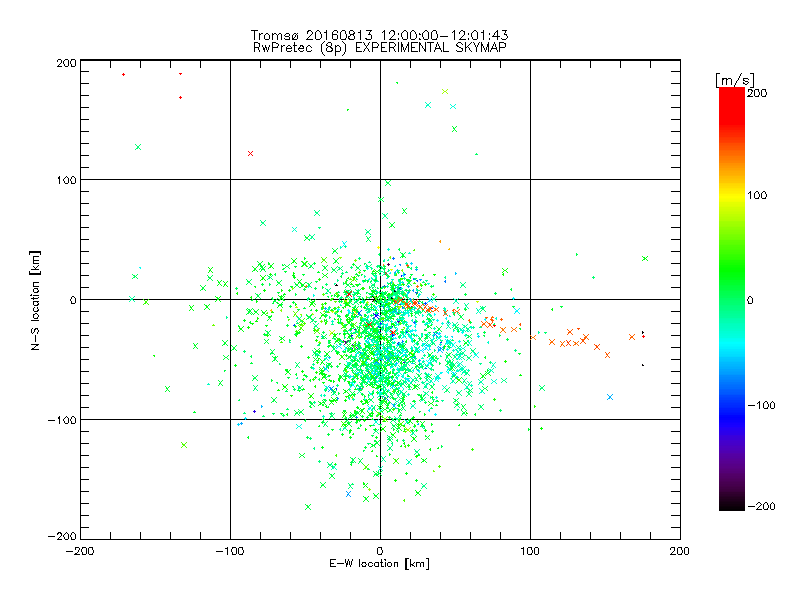The height and width of the screenshot is (600, 800).
Task: Click the '0' tick on the E-W axis
Action: 380,551
